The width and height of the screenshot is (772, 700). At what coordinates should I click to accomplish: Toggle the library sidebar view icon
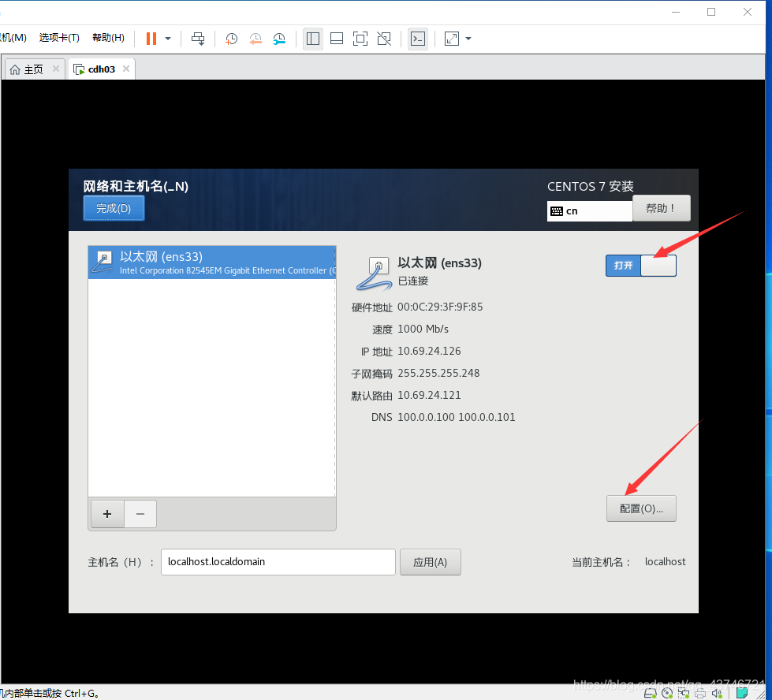tap(313, 39)
